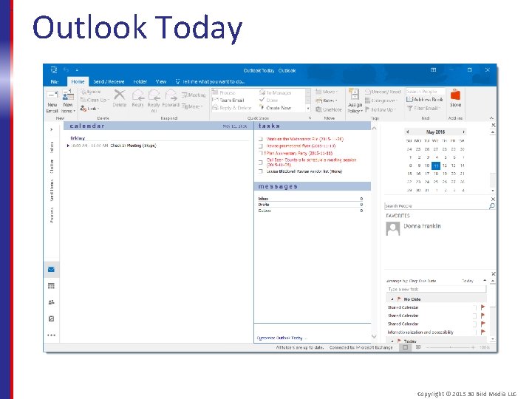The width and height of the screenshot is (532, 399).
Task: Check the Call Bean Counters task checkbox
Action: click(x=261, y=163)
